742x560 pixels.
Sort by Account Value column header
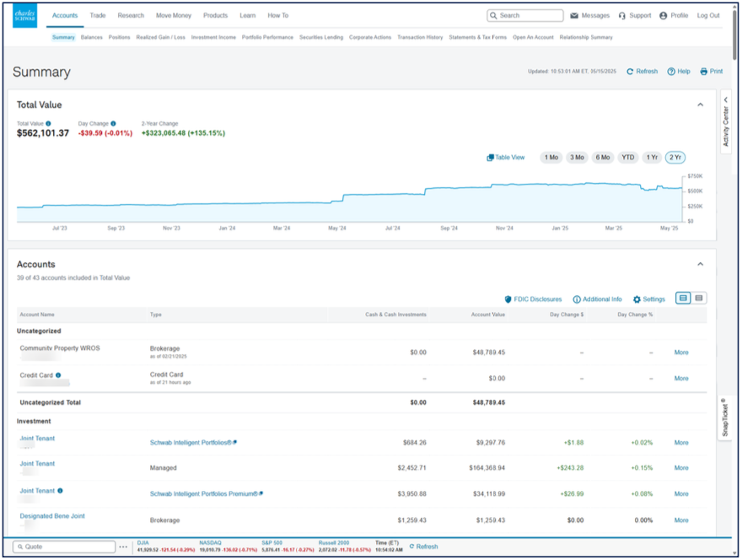[488, 315]
